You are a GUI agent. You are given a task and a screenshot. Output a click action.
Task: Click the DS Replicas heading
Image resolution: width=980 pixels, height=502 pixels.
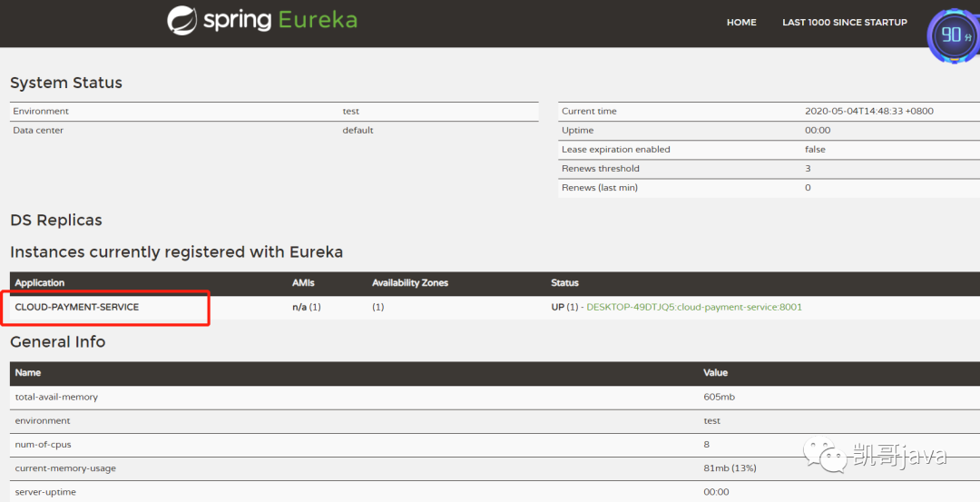click(56, 220)
